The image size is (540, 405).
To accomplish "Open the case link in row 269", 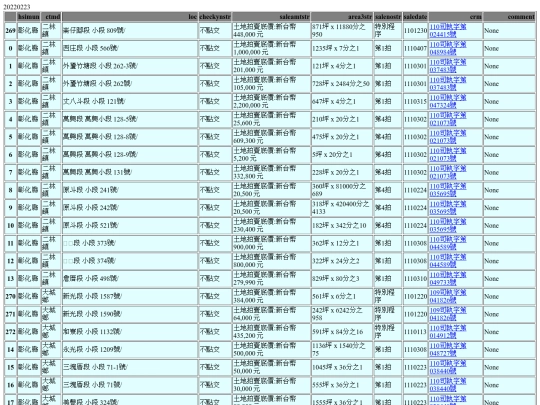I will [447, 31].
